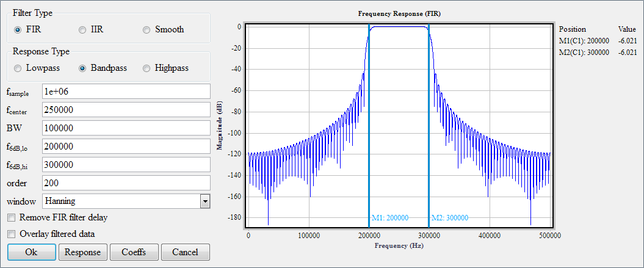The height and width of the screenshot is (268, 644).
Task: Click the -180 y-axis tick label
Action: 233,217
